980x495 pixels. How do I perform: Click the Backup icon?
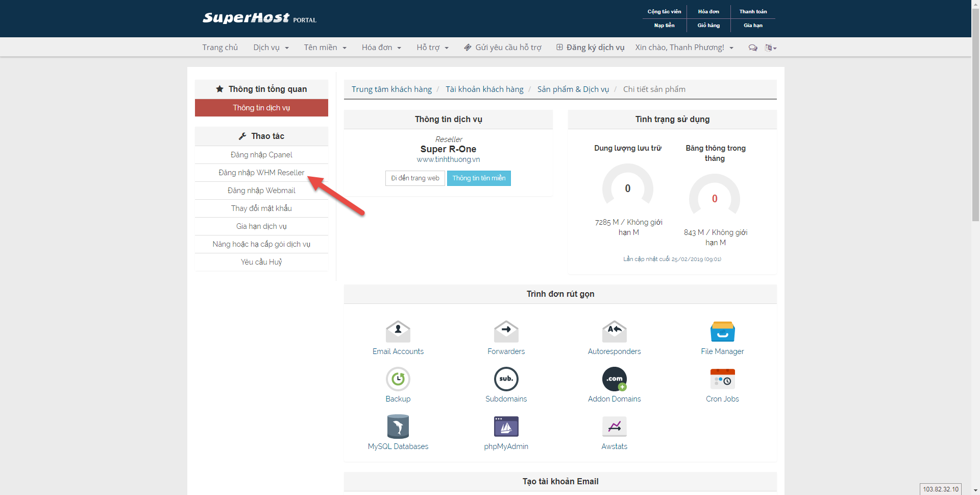click(x=398, y=379)
